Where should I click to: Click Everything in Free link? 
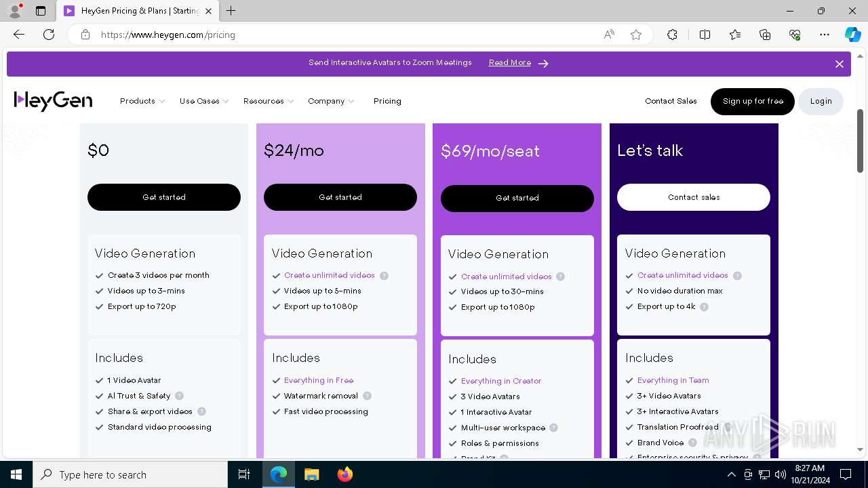[319, 380]
